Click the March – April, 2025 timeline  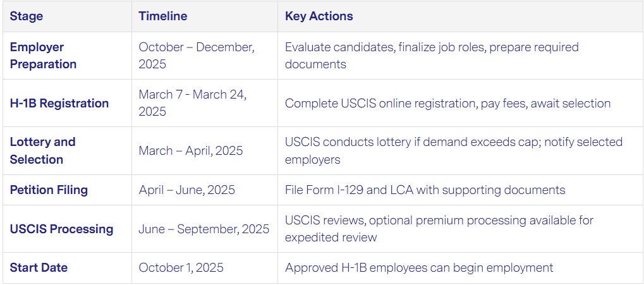[x=191, y=151]
